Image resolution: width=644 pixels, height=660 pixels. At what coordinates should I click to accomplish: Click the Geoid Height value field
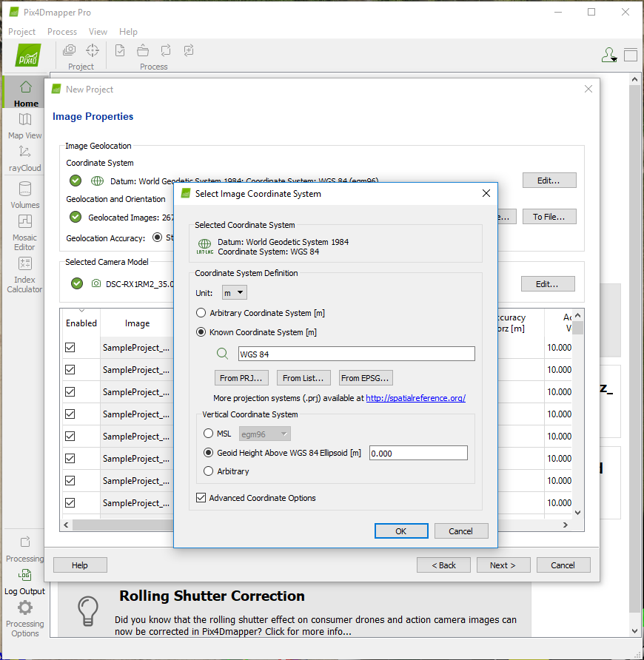(418, 453)
